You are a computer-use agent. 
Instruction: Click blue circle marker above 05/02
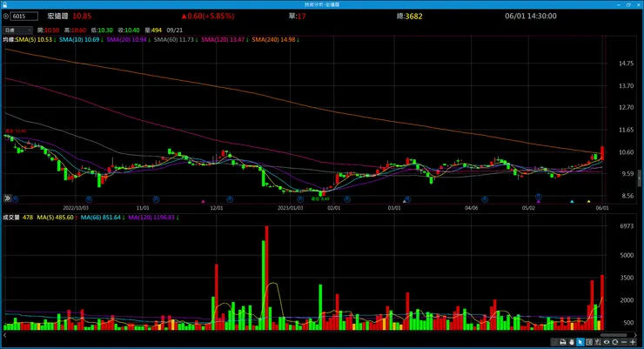pyautogui.click(x=538, y=197)
